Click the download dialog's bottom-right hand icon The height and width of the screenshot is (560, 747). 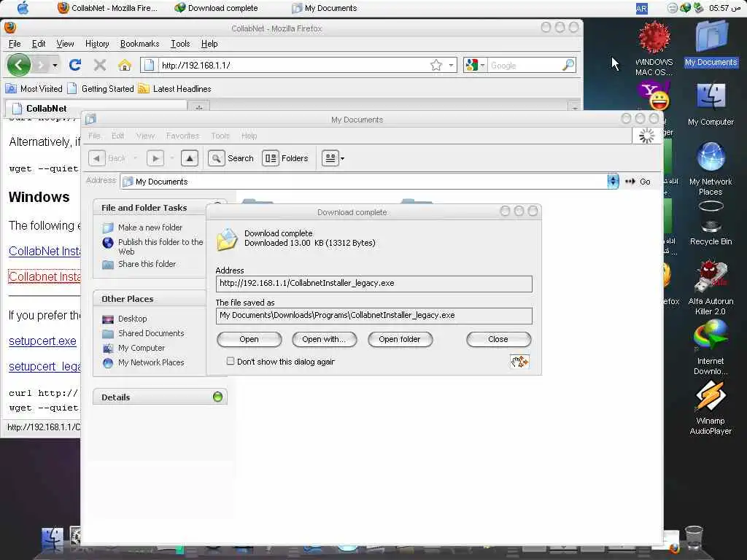(519, 362)
